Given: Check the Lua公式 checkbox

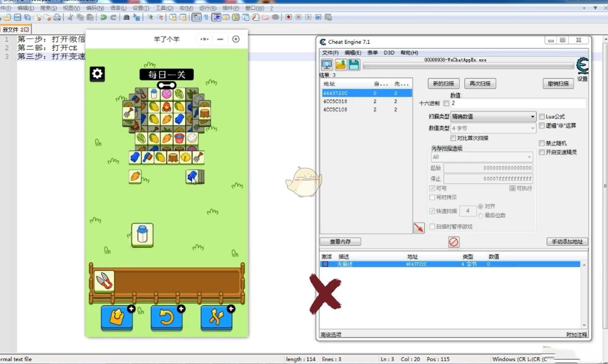Looking at the screenshot, I should 542,117.
